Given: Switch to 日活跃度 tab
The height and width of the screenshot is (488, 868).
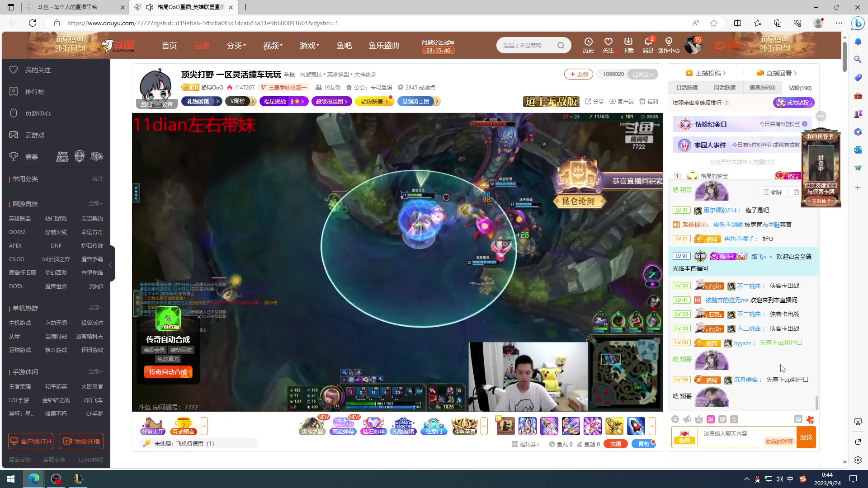Looking at the screenshot, I should click(687, 88).
